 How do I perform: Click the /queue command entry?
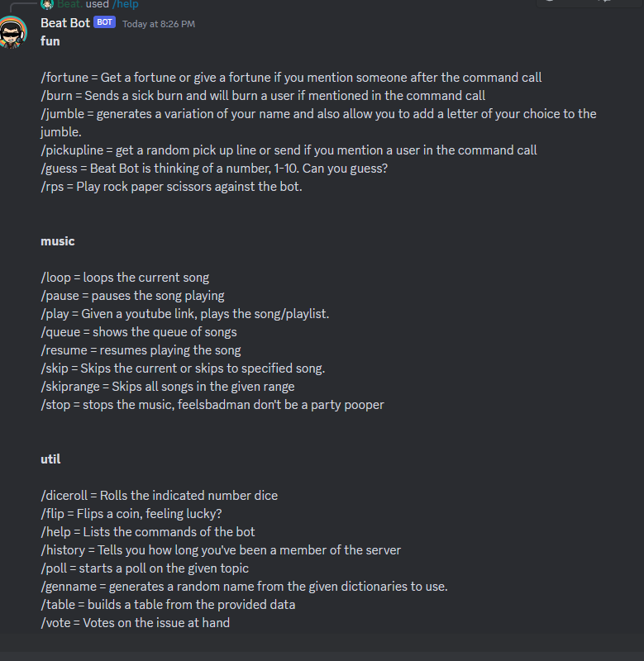click(x=62, y=331)
